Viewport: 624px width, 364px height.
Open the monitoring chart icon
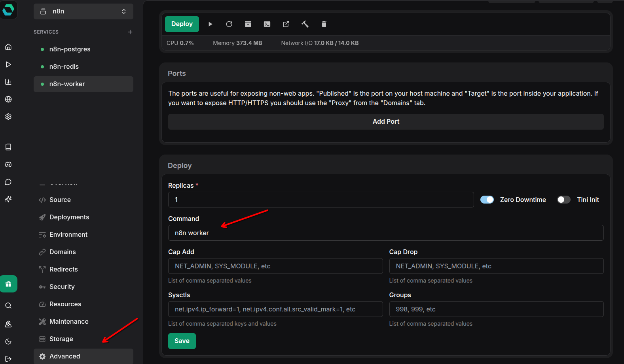tap(8, 82)
